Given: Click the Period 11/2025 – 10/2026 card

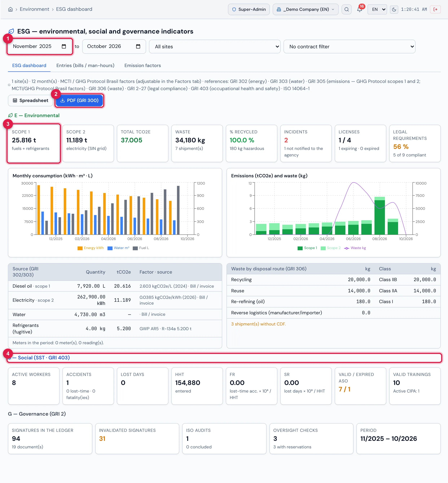Looking at the screenshot, I should point(398,439).
